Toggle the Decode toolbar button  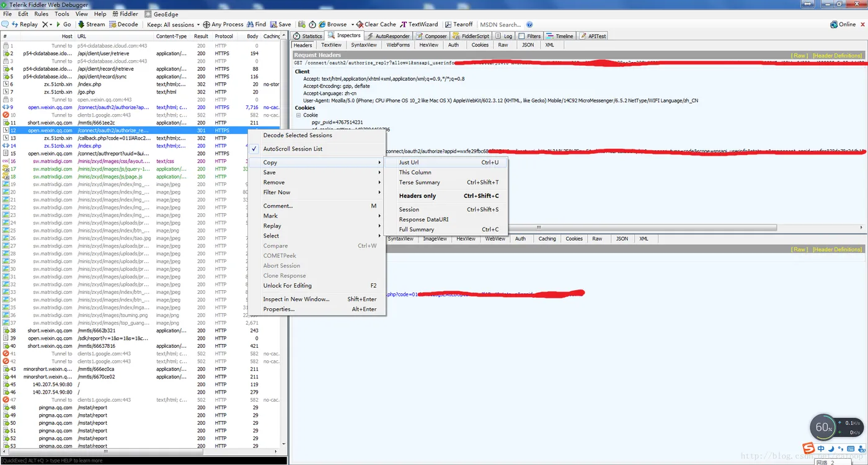tap(124, 25)
